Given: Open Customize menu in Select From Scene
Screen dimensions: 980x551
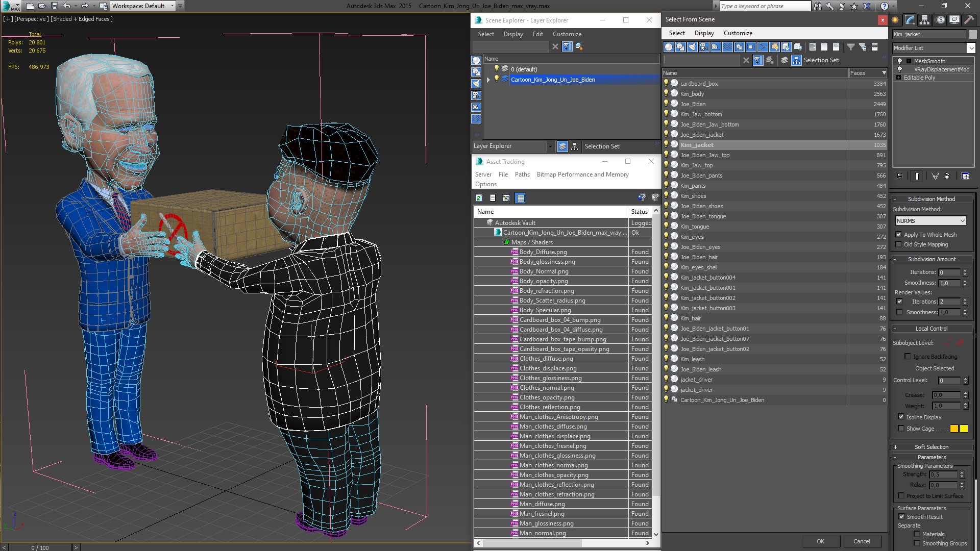Looking at the screenshot, I should tap(738, 33).
